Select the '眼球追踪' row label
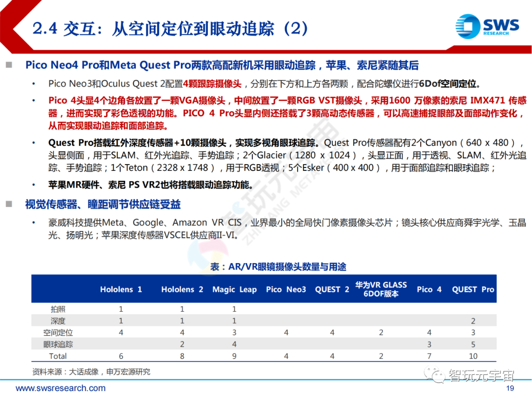532x399 pixels. pyautogui.click(x=58, y=344)
